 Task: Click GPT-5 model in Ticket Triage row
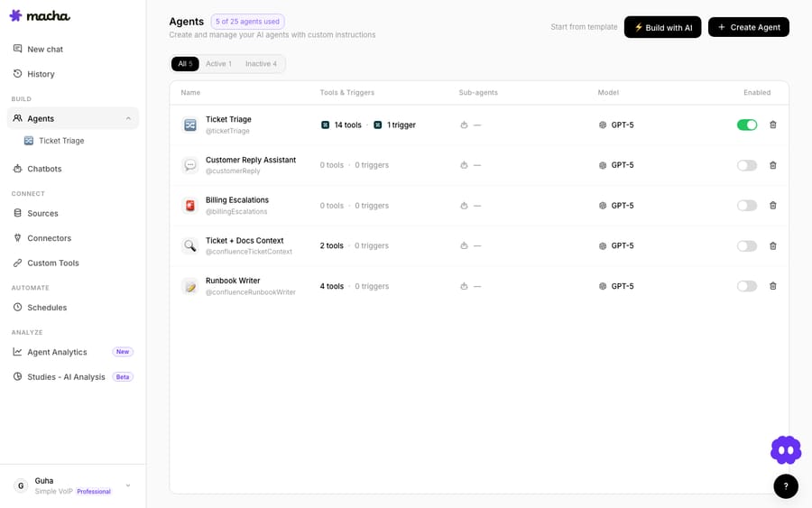(616, 125)
